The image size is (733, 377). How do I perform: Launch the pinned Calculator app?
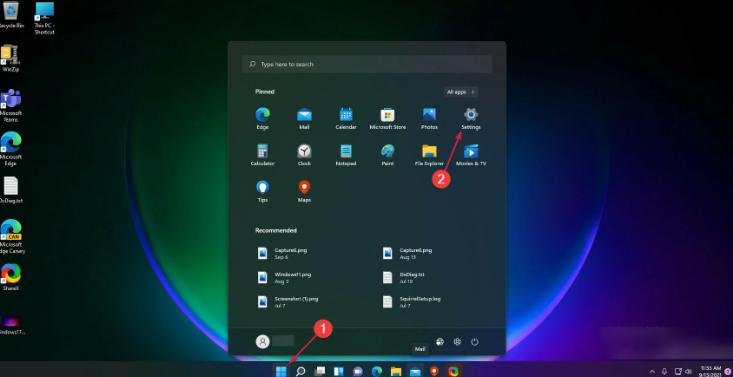click(263, 155)
